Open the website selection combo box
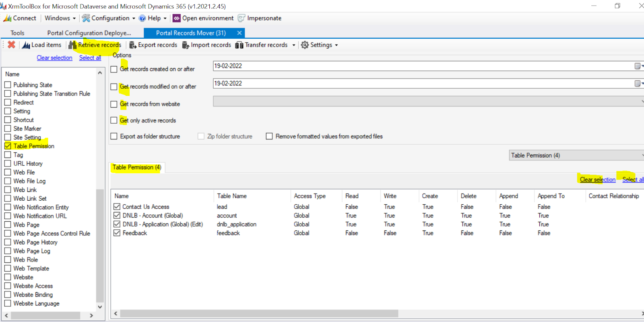This screenshot has width=644, height=322. click(428, 101)
